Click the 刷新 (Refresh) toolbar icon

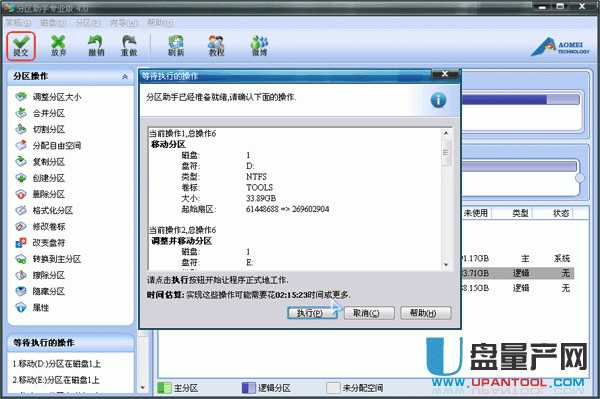[x=176, y=46]
